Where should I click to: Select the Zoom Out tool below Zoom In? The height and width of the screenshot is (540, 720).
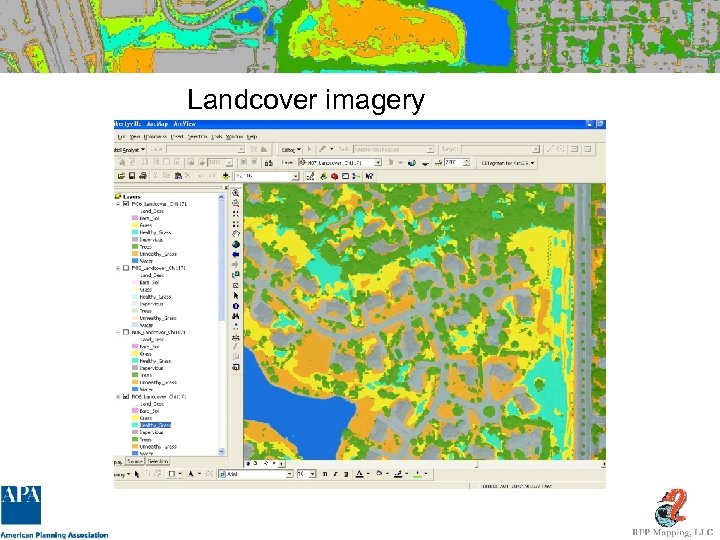[236, 204]
